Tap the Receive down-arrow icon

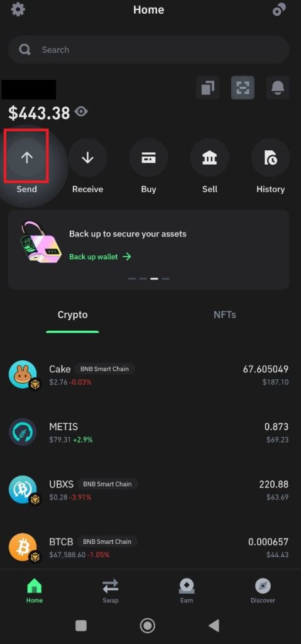click(87, 157)
